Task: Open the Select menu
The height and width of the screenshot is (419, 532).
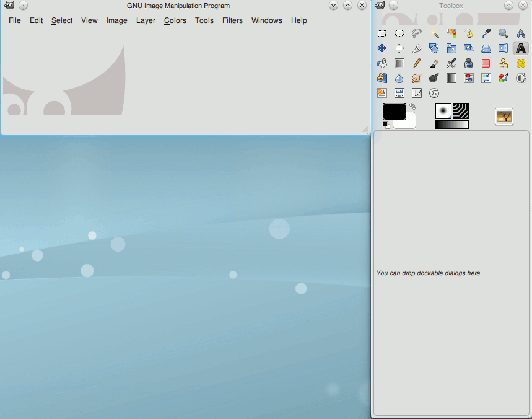Action: (x=62, y=20)
